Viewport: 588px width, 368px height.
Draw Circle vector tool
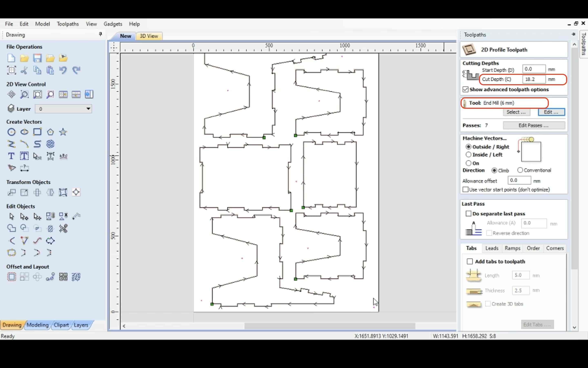click(11, 132)
